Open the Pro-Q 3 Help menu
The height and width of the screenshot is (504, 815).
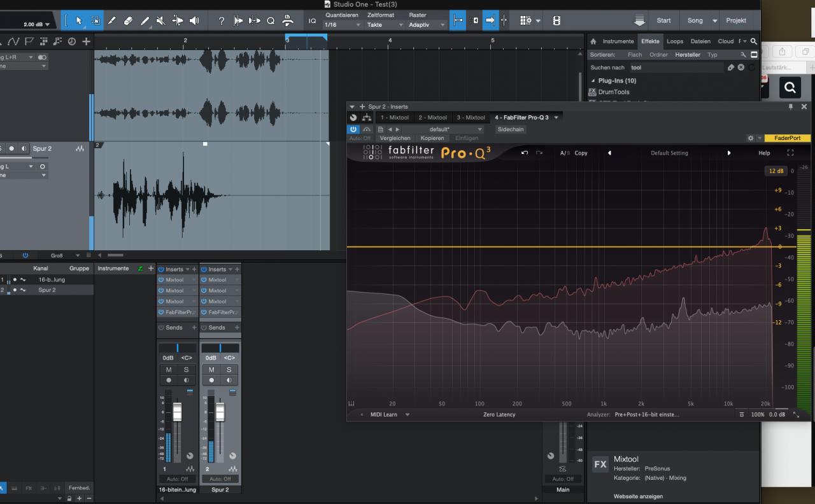click(764, 153)
